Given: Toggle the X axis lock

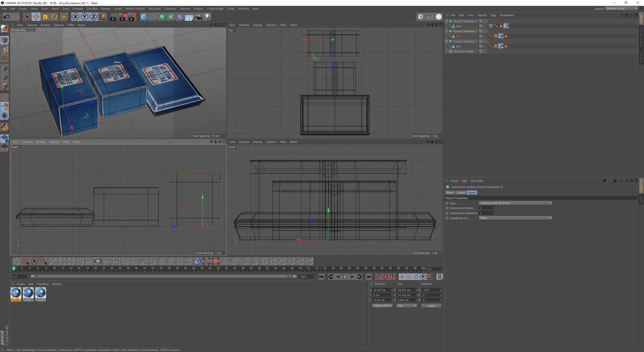Looking at the screenshot, I should [75, 16].
